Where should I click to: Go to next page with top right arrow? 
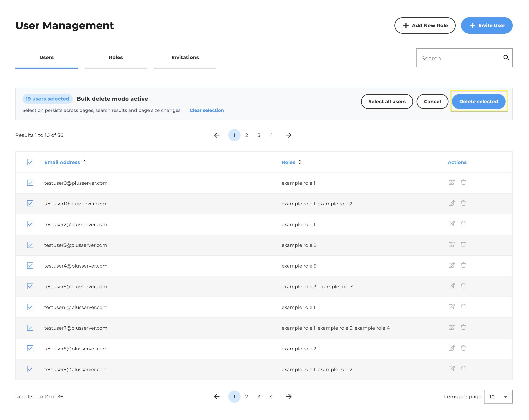point(289,135)
